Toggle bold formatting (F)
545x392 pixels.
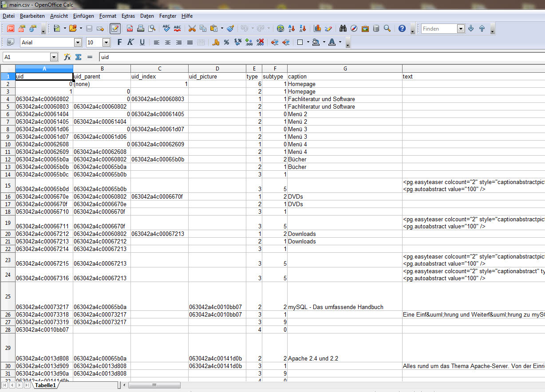(x=119, y=42)
